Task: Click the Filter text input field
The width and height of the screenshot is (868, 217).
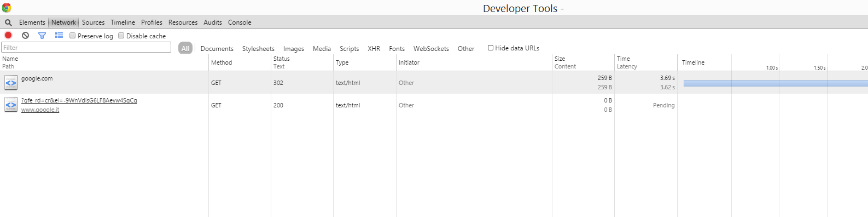Action: point(86,48)
